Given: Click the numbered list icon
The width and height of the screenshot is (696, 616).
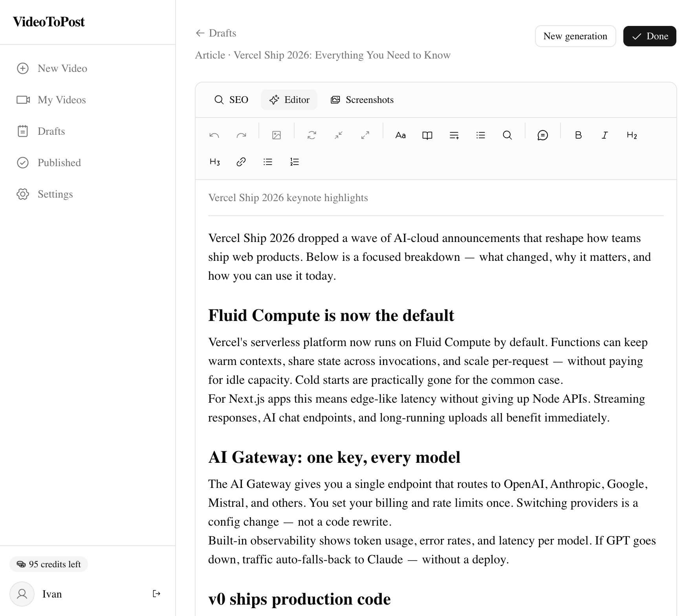Looking at the screenshot, I should pos(295,162).
